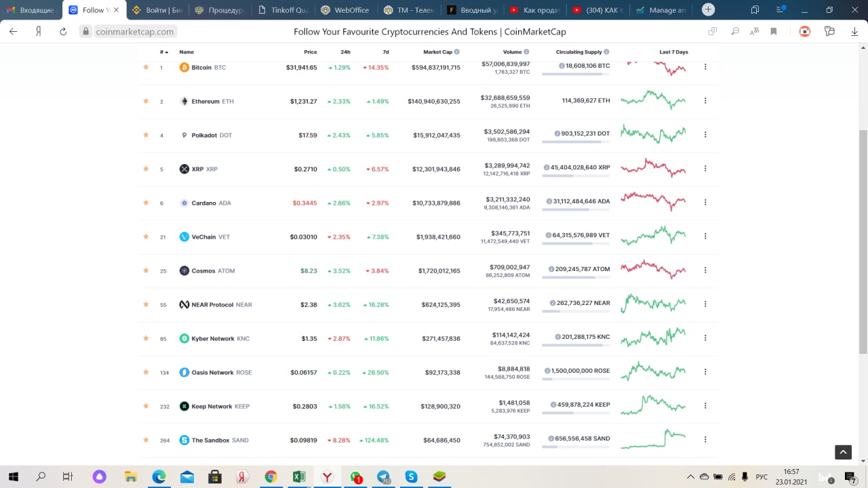Click the Bitcoin circulating supply progress bar
The image size is (868, 488).
(x=576, y=74)
